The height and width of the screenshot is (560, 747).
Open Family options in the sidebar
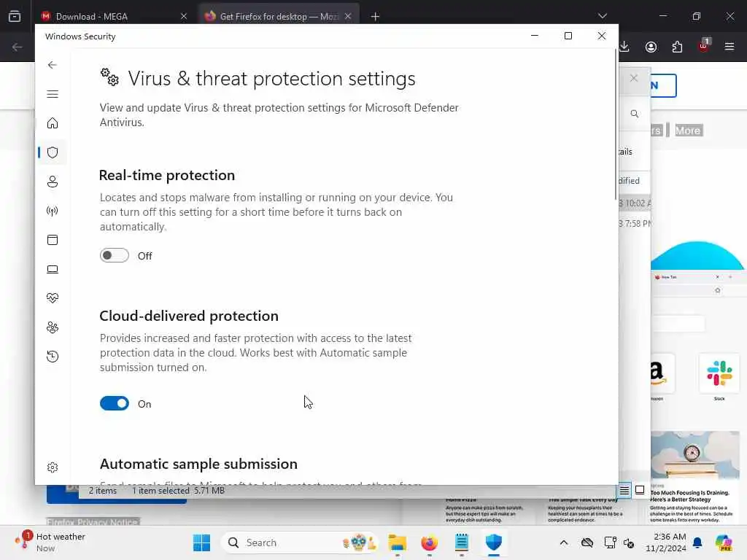click(53, 327)
